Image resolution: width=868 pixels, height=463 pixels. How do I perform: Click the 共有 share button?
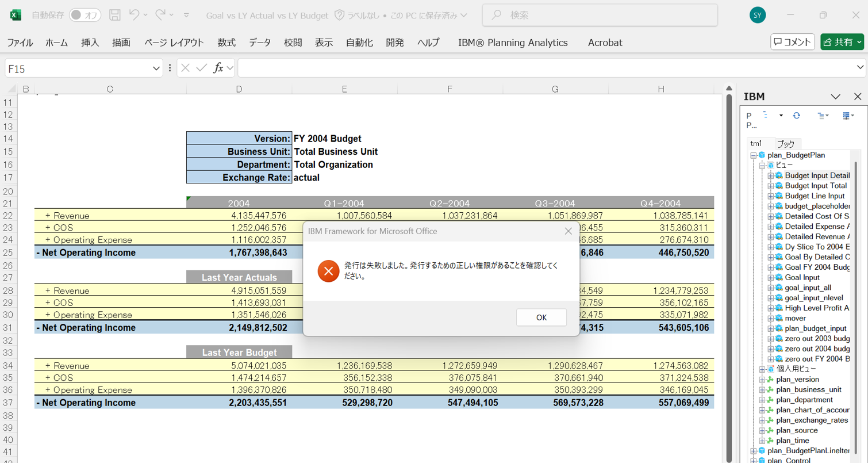click(x=842, y=42)
